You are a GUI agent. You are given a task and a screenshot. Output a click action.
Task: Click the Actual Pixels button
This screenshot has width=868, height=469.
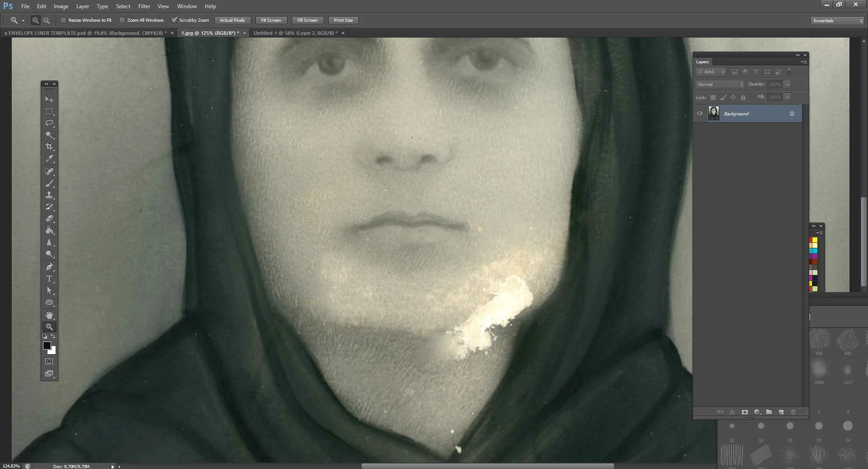[x=232, y=20]
